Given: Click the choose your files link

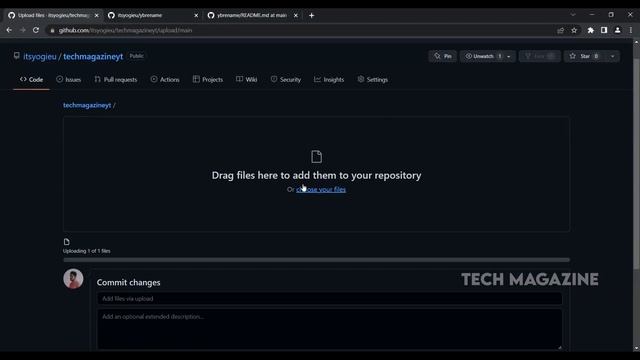Looking at the screenshot, I should click(x=321, y=190).
